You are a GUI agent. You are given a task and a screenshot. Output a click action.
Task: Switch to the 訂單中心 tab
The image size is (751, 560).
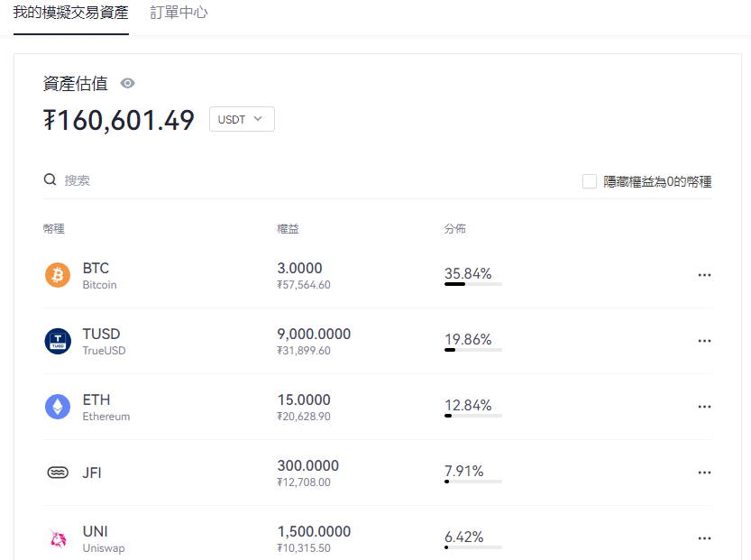pos(178,14)
